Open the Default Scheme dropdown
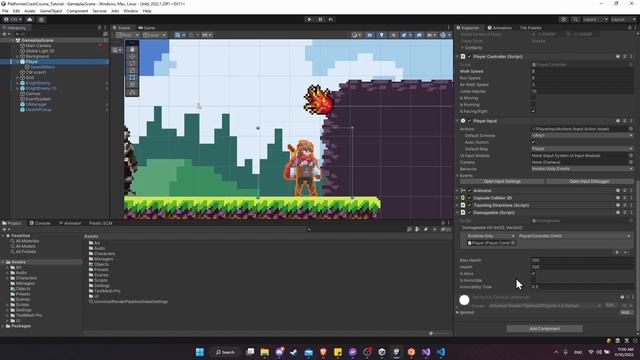 (582, 136)
